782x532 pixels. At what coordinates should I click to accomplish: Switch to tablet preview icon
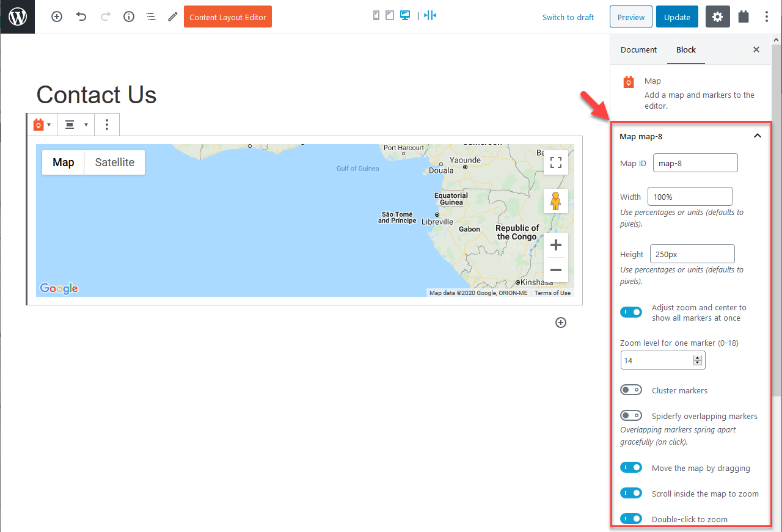point(390,15)
